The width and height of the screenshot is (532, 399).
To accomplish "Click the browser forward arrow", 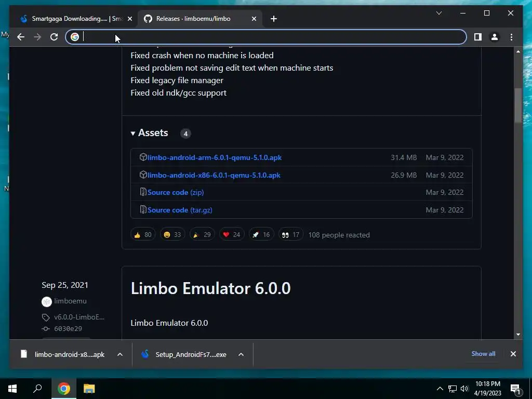I will pos(37,37).
